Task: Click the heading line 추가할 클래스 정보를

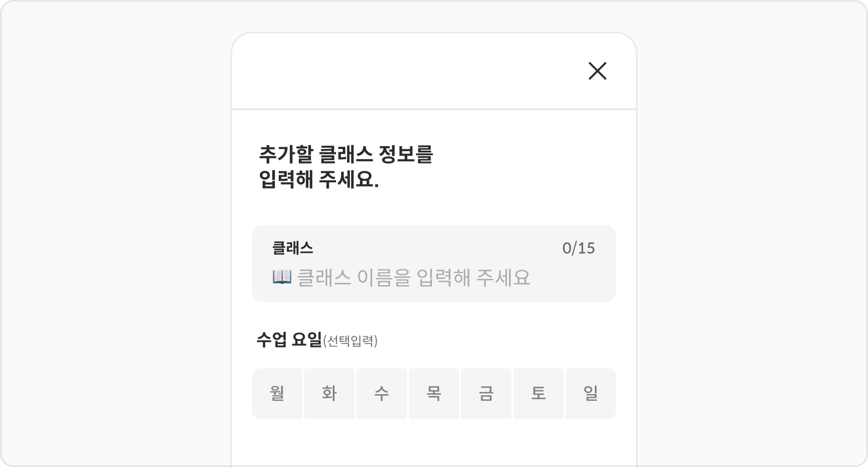Action: point(345,154)
